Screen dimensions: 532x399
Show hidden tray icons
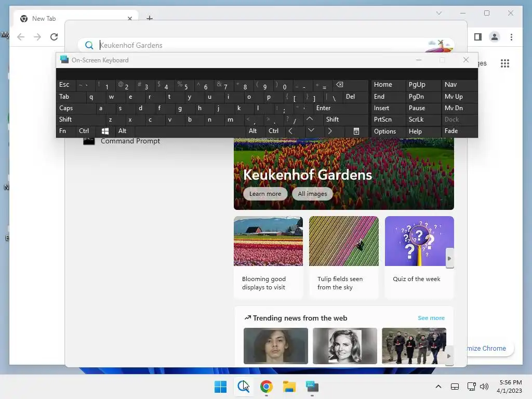click(x=438, y=387)
